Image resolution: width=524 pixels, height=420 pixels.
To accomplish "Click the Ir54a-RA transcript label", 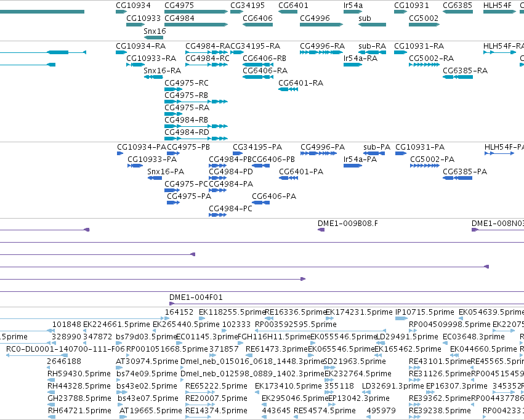I will click(x=360, y=59).
